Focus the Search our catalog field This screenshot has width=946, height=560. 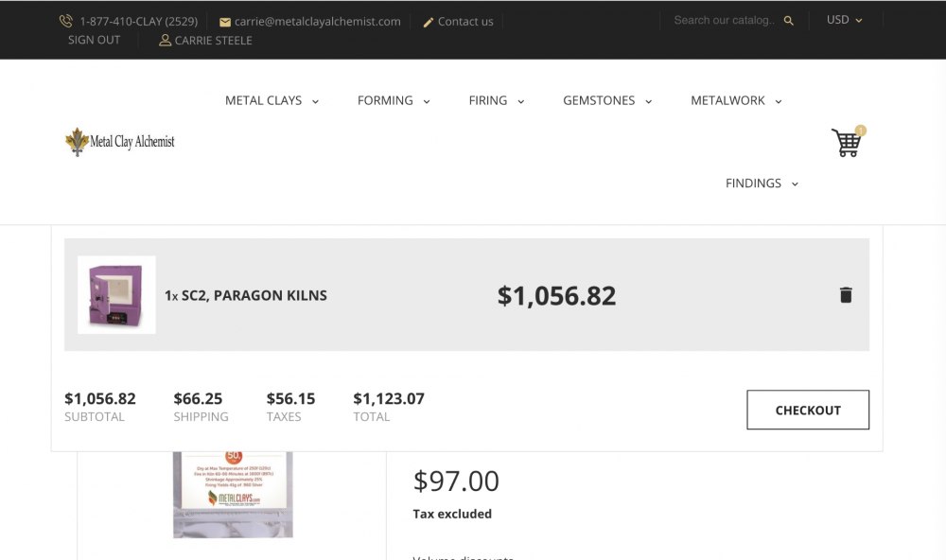click(724, 21)
